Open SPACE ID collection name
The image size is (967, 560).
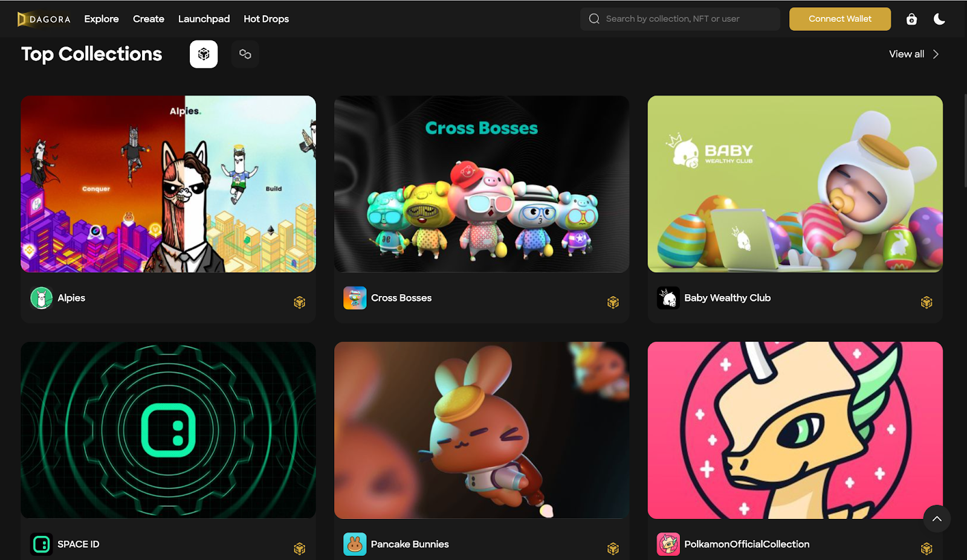tap(79, 544)
